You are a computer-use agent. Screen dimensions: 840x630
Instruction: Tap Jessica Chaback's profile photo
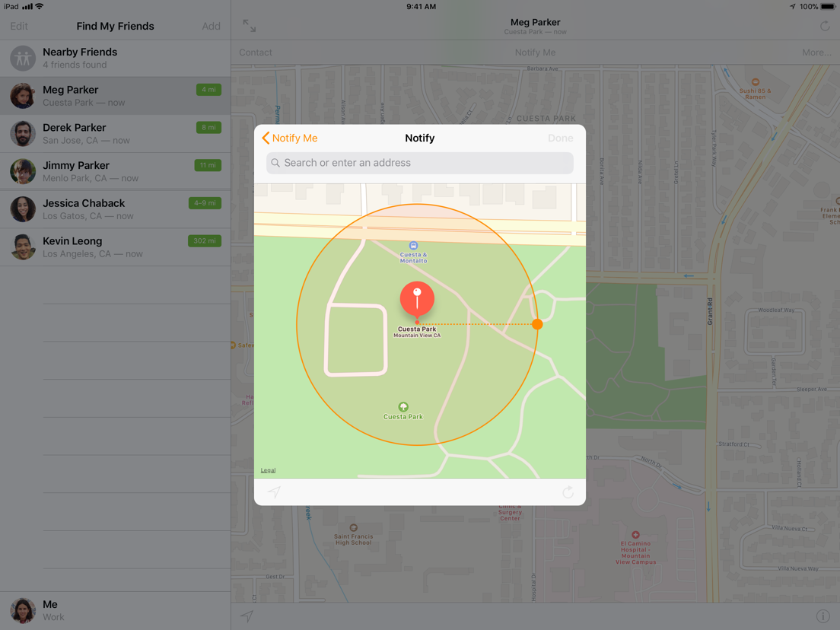pos(23,209)
